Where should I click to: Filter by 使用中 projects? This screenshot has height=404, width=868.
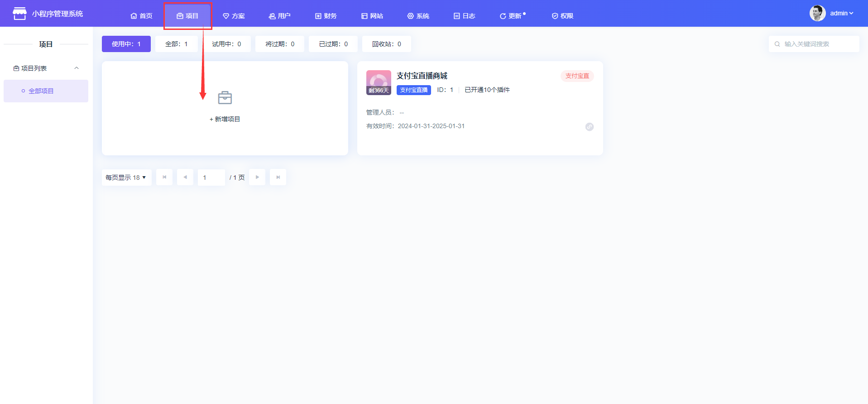[126, 44]
